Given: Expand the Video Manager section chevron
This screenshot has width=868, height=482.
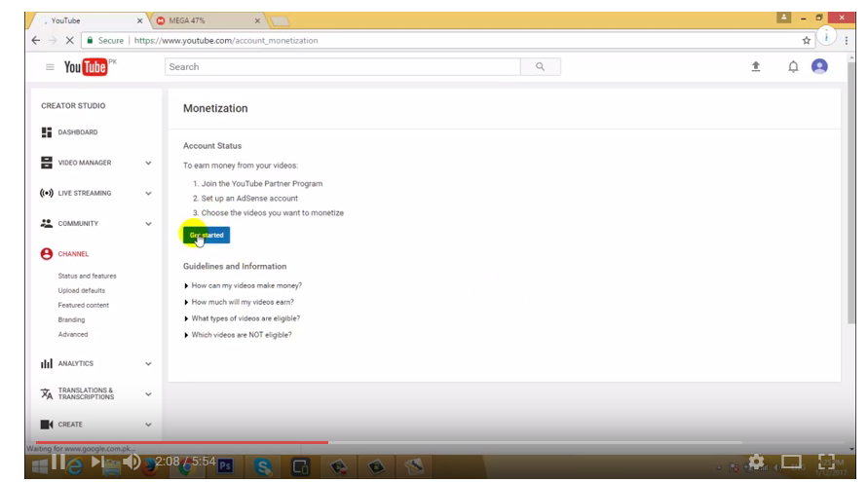Looking at the screenshot, I should tap(148, 163).
